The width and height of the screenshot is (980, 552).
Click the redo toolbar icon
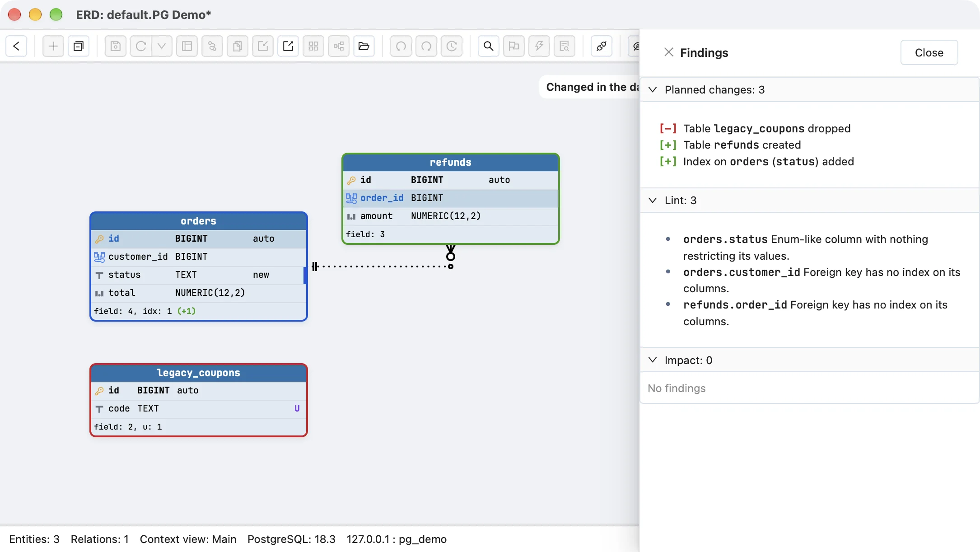click(x=426, y=46)
